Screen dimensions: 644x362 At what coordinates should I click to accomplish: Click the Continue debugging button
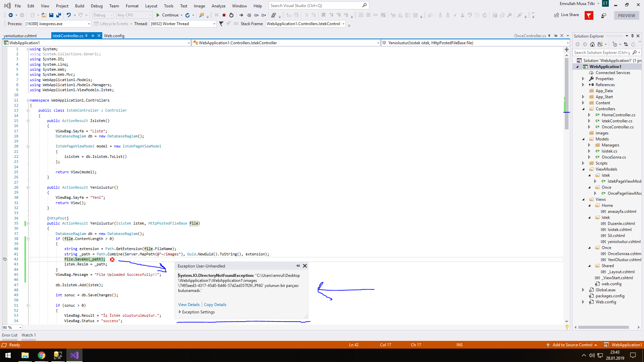point(167,15)
